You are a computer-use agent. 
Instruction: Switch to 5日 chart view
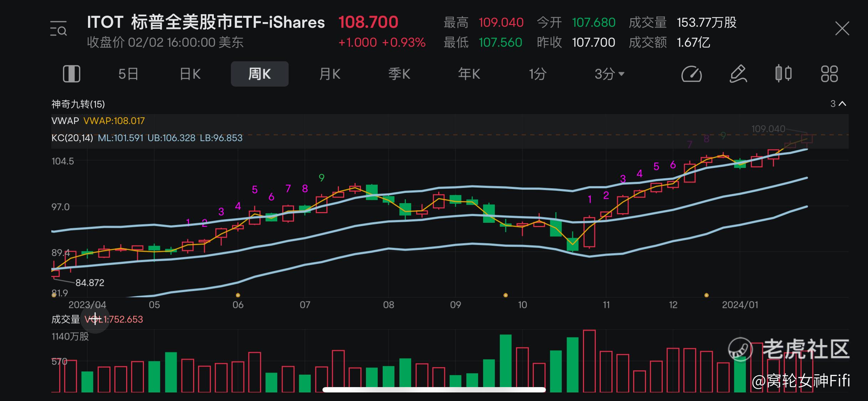(128, 74)
